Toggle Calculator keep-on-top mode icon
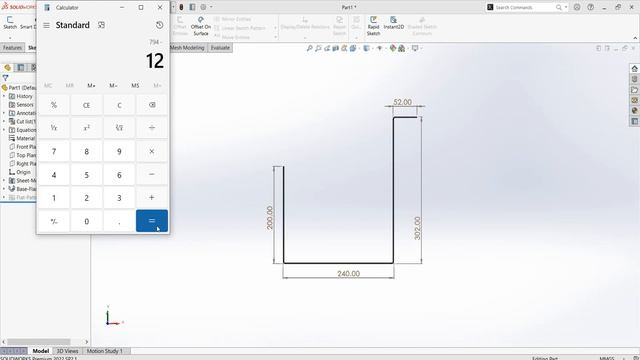Viewport: 640px width, 360px height. (101, 25)
